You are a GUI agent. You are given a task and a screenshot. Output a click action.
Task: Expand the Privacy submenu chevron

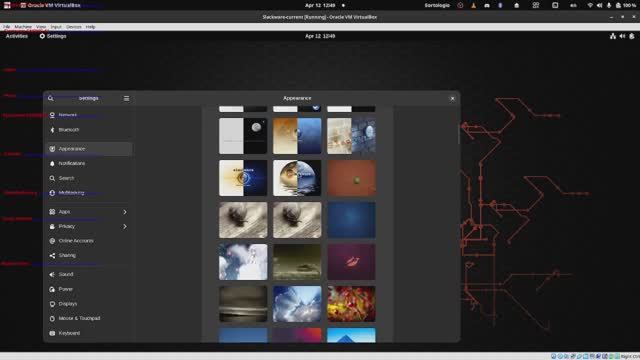125,227
